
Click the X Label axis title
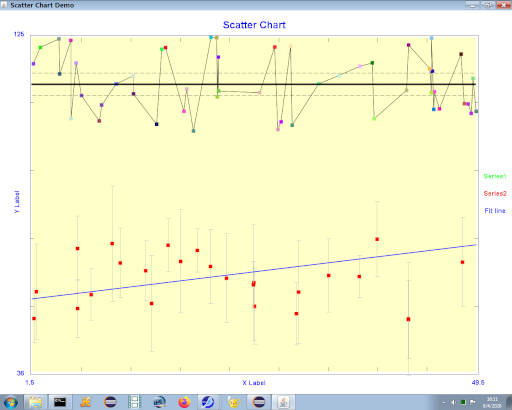254,383
